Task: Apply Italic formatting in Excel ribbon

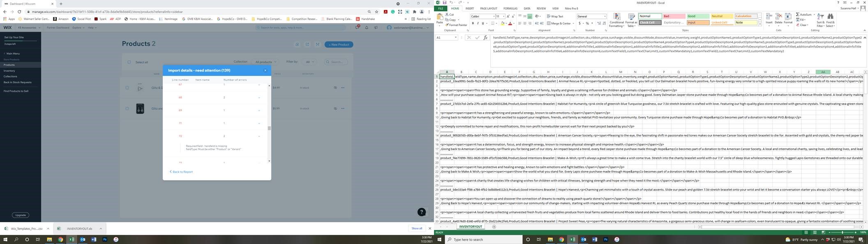Action: tap(478, 23)
